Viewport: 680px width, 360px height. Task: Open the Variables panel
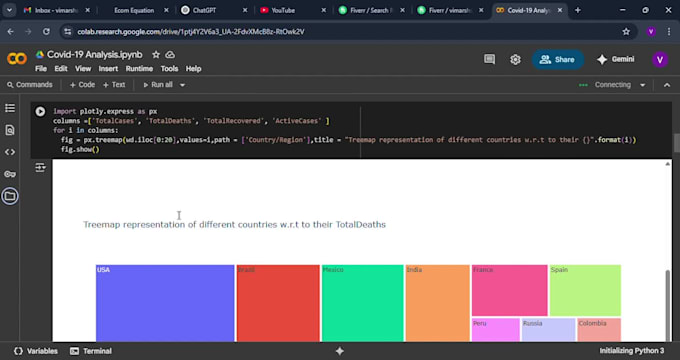(x=36, y=351)
